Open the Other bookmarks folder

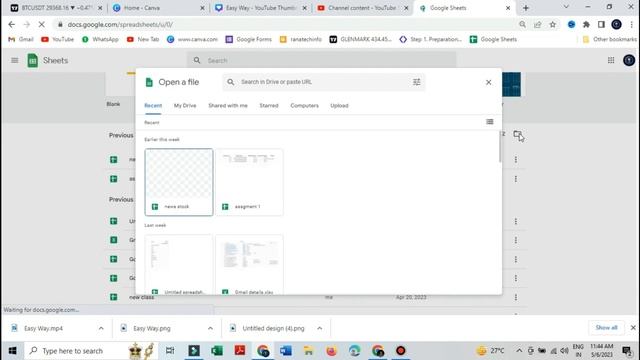[x=609, y=39]
